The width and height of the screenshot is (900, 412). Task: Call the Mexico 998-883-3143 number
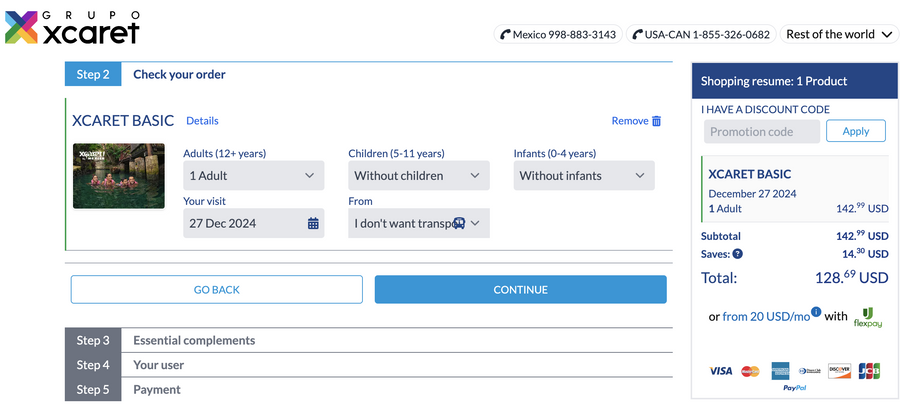pos(558,34)
